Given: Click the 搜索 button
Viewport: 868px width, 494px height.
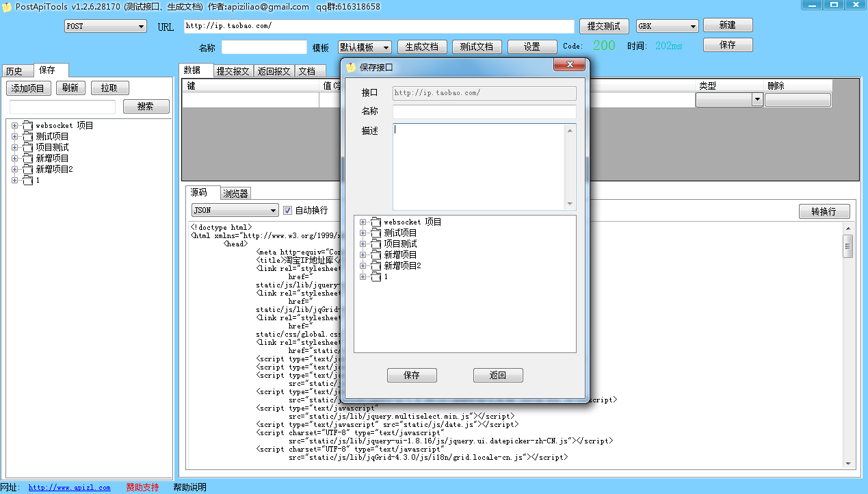Looking at the screenshot, I should (x=146, y=106).
